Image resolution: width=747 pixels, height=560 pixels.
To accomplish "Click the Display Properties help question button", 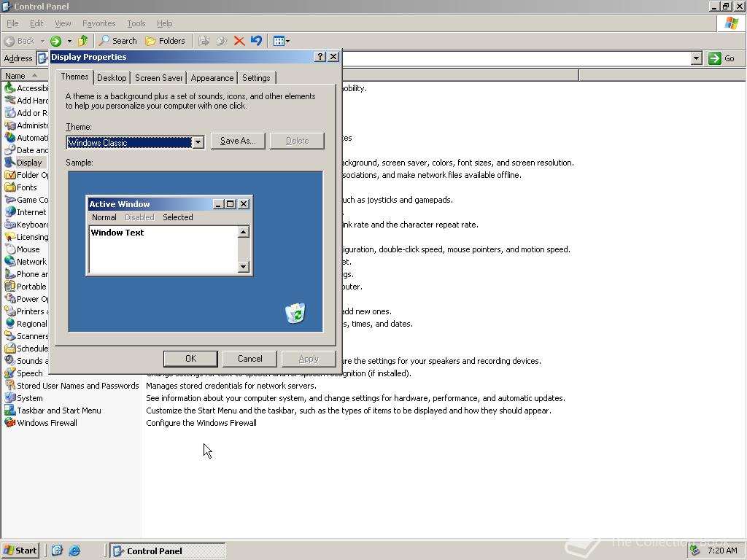I will [320, 57].
